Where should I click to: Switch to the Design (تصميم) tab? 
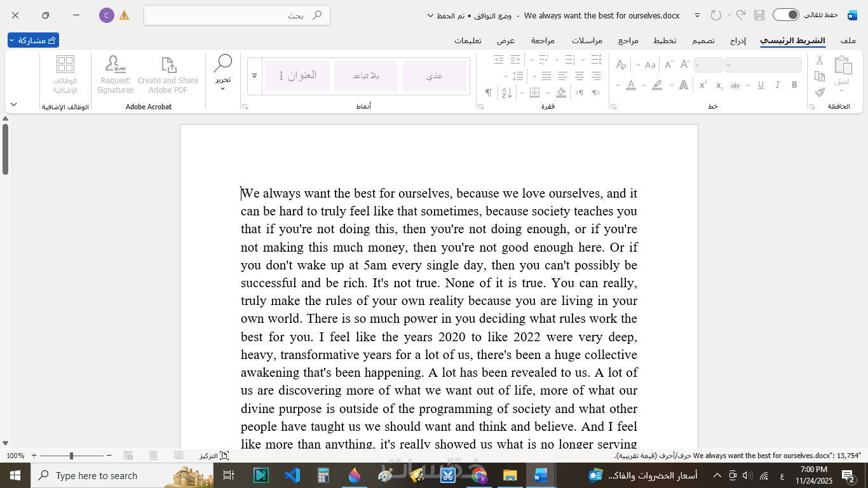[x=703, y=40]
